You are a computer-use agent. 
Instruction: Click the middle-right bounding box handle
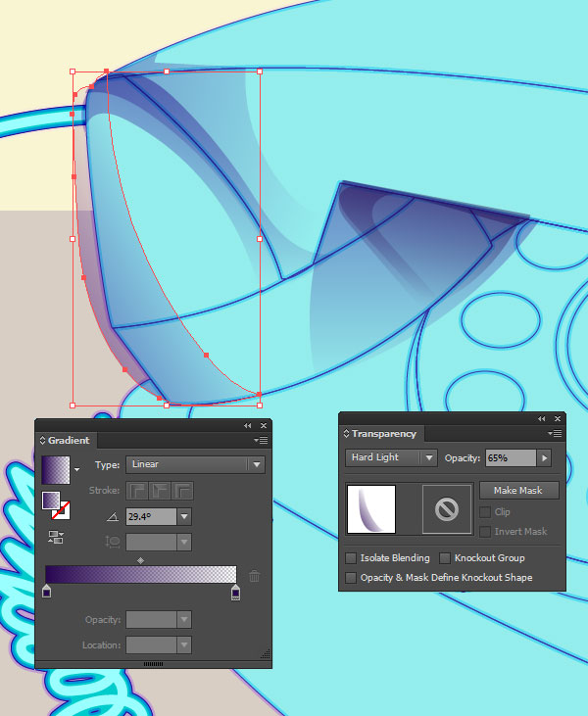pyautogui.click(x=260, y=239)
